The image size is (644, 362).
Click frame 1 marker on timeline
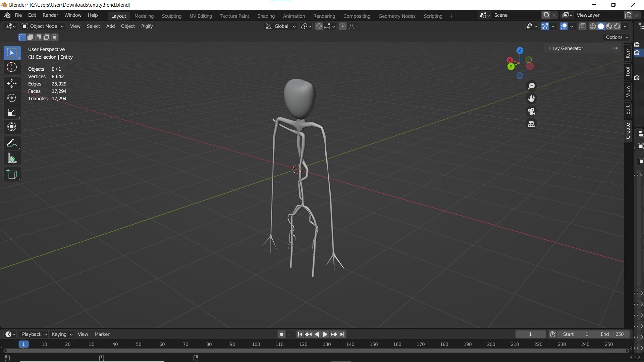click(22, 344)
